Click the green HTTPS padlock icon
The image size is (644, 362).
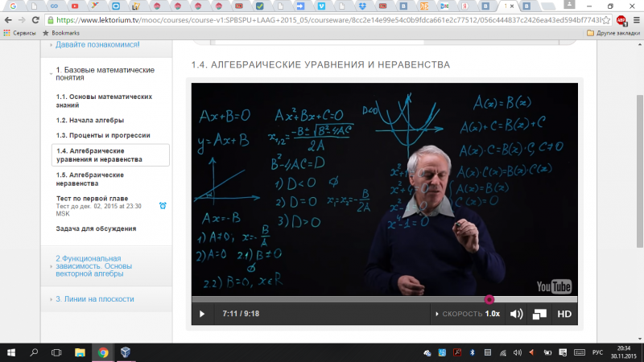(x=51, y=20)
